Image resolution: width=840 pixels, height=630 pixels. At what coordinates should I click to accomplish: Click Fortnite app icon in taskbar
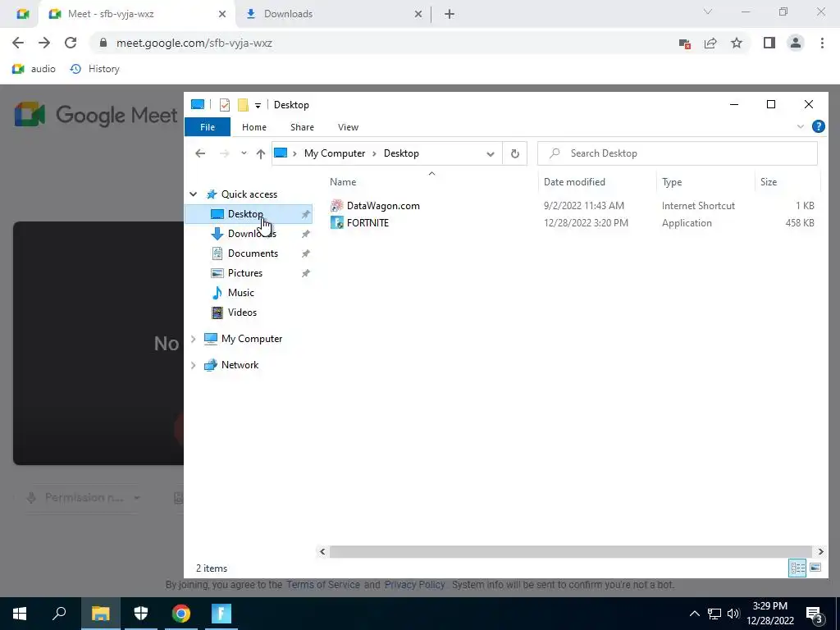point(221,614)
